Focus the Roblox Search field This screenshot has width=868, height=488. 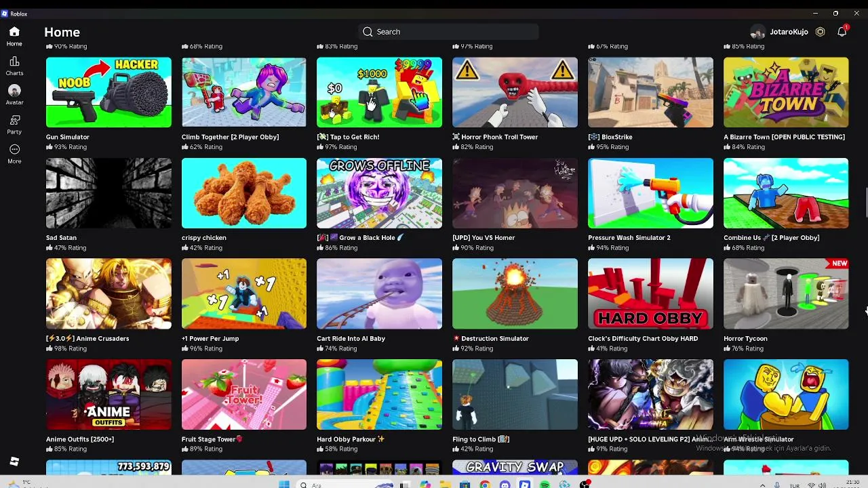[x=448, y=32]
